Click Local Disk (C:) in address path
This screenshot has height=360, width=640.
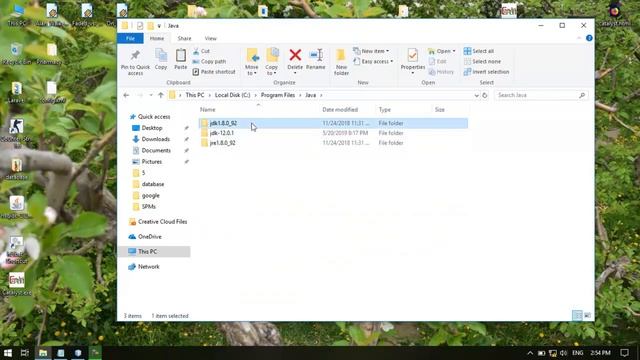[x=232, y=95]
